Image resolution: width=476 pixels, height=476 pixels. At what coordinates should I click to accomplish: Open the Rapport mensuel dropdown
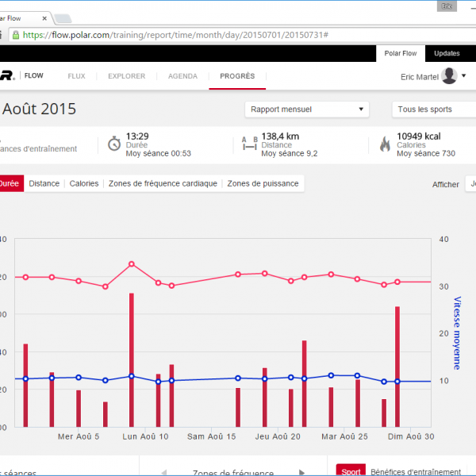coord(306,109)
